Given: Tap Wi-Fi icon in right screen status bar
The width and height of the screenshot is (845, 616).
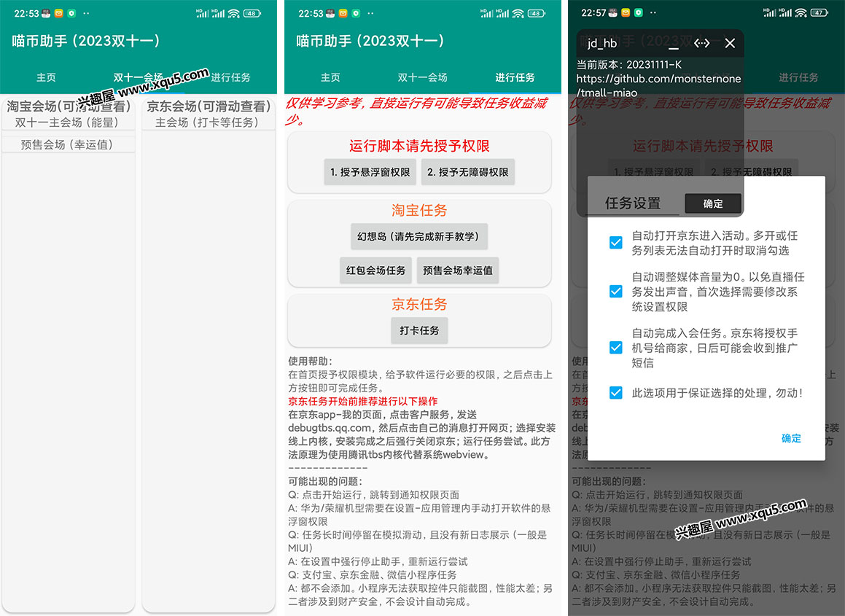Looking at the screenshot, I should pos(801,13).
